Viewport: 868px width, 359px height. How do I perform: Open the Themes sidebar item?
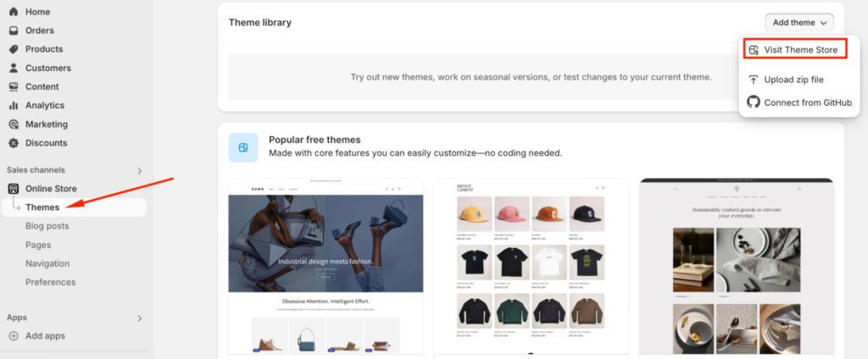pos(42,207)
